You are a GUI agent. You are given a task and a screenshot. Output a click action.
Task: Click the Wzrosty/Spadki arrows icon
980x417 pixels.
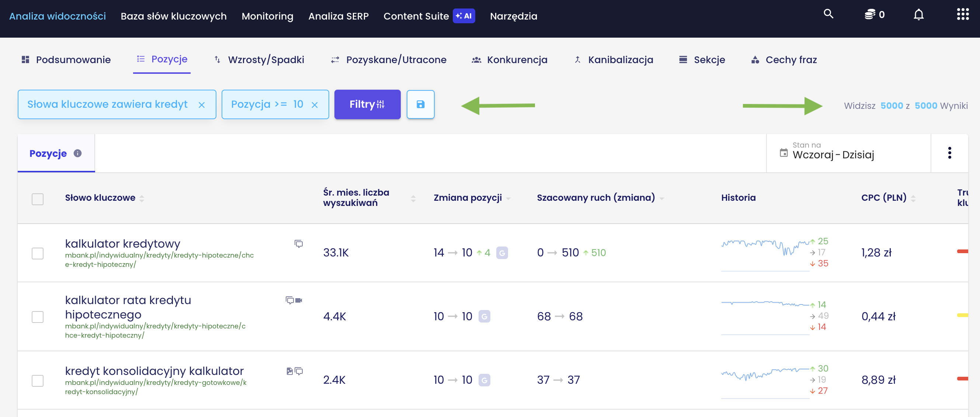217,59
